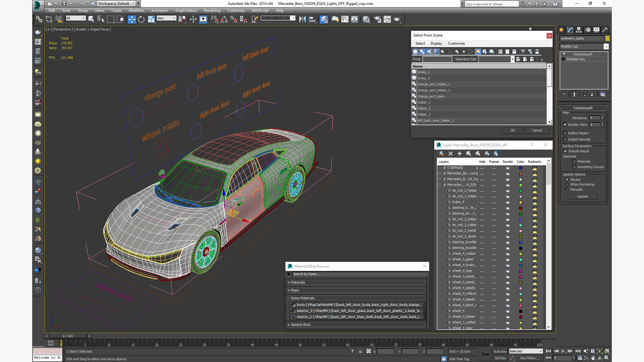Toggle Display Lights filter in Select From Scene

[429, 52]
